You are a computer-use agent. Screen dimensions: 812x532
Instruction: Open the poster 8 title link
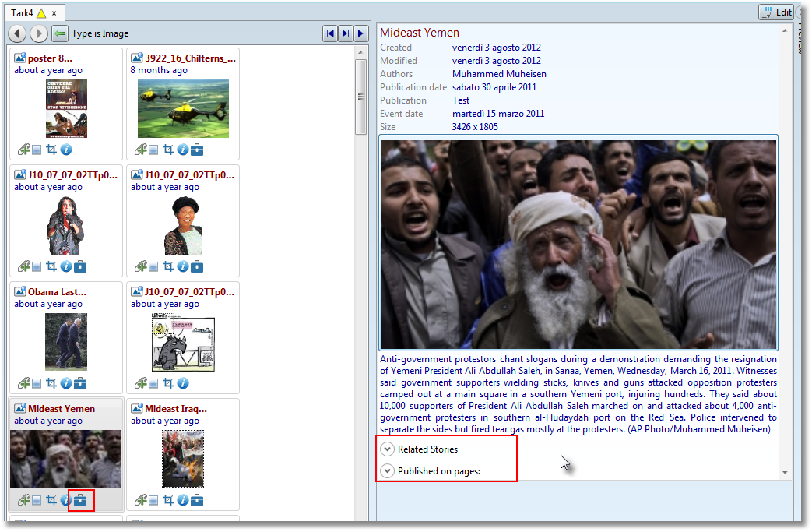51,58
